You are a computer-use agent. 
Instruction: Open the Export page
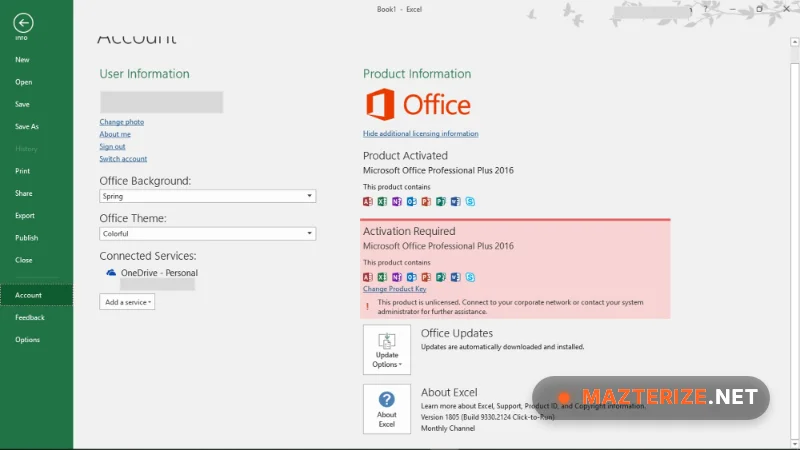point(25,215)
